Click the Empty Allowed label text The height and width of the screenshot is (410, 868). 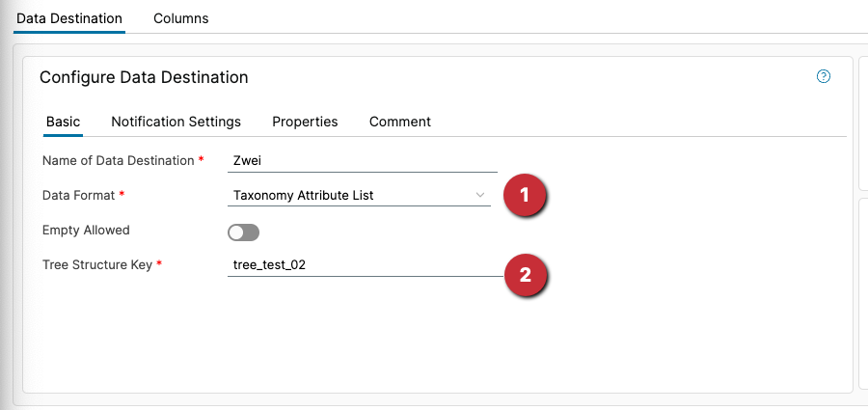[86, 231]
